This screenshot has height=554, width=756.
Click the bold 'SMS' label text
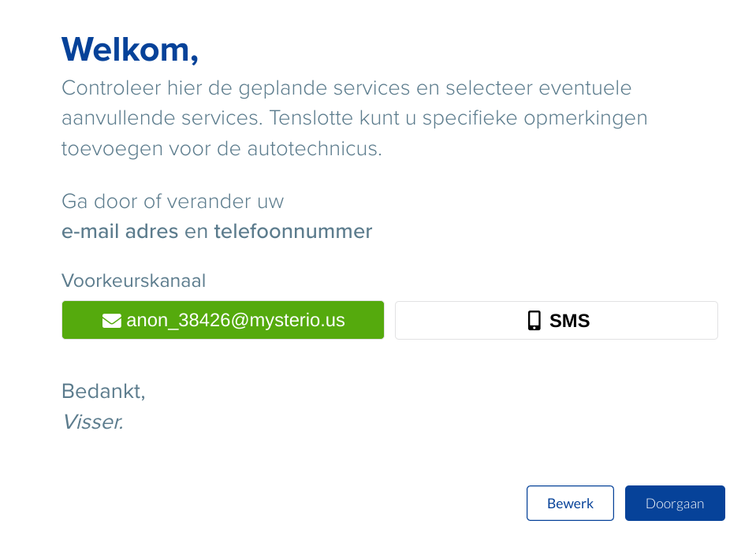[569, 321]
